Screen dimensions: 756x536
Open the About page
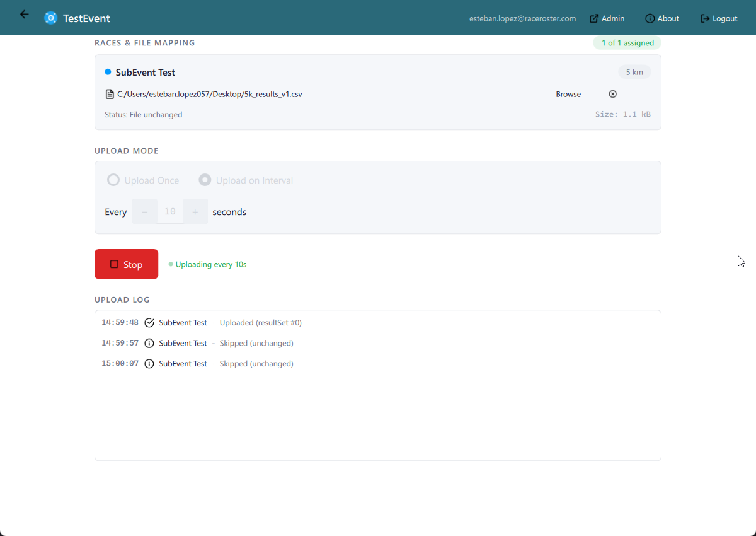click(x=662, y=18)
